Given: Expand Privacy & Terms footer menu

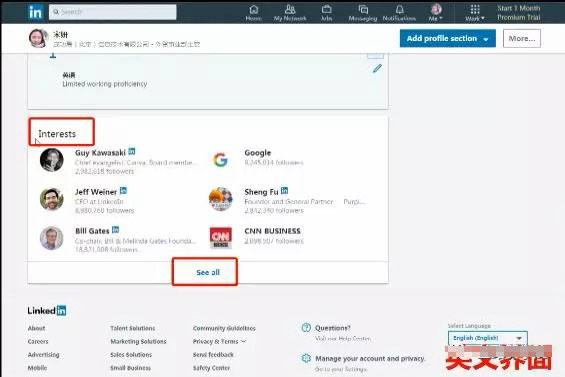Looking at the screenshot, I should point(219,341).
